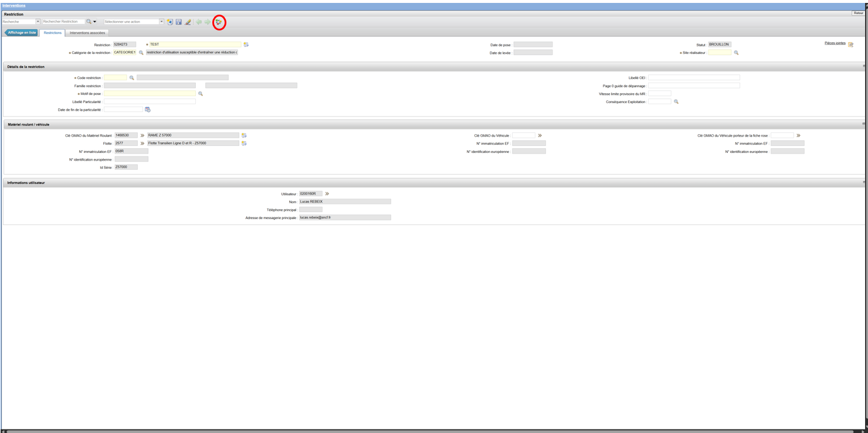Click the Vitesse limite provisoire du MR field
The width and height of the screenshot is (868, 433).
[x=660, y=94]
